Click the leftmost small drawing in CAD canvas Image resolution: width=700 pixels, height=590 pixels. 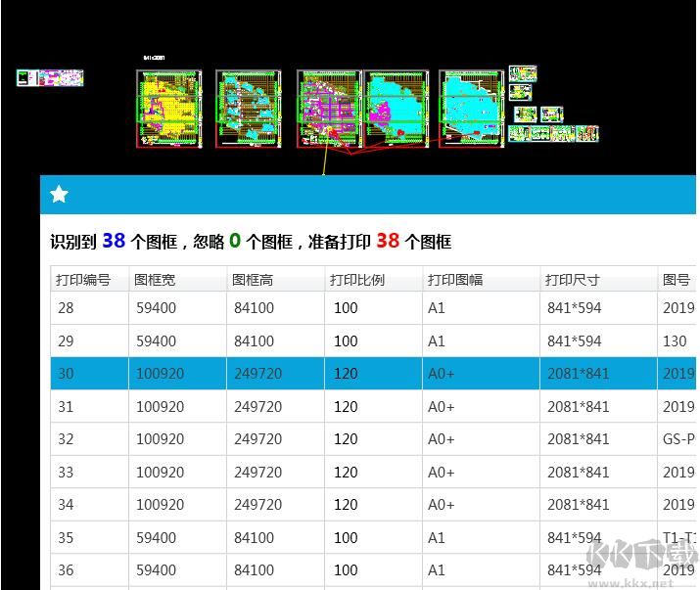click(x=50, y=78)
